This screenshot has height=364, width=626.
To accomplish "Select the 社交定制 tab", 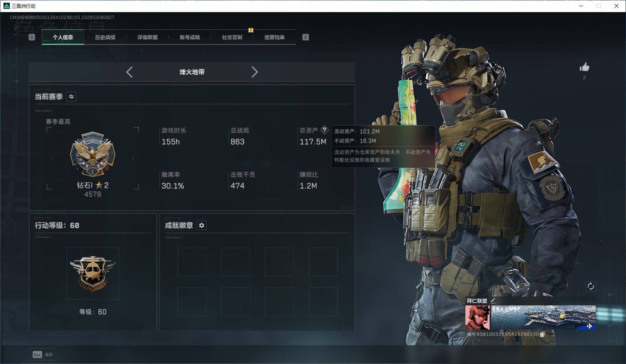I will coord(232,37).
